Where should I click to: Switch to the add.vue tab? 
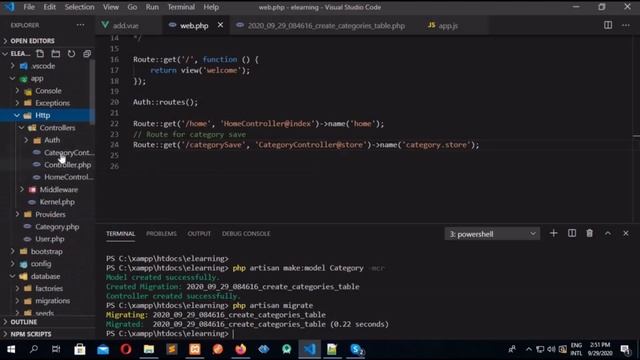point(126,25)
